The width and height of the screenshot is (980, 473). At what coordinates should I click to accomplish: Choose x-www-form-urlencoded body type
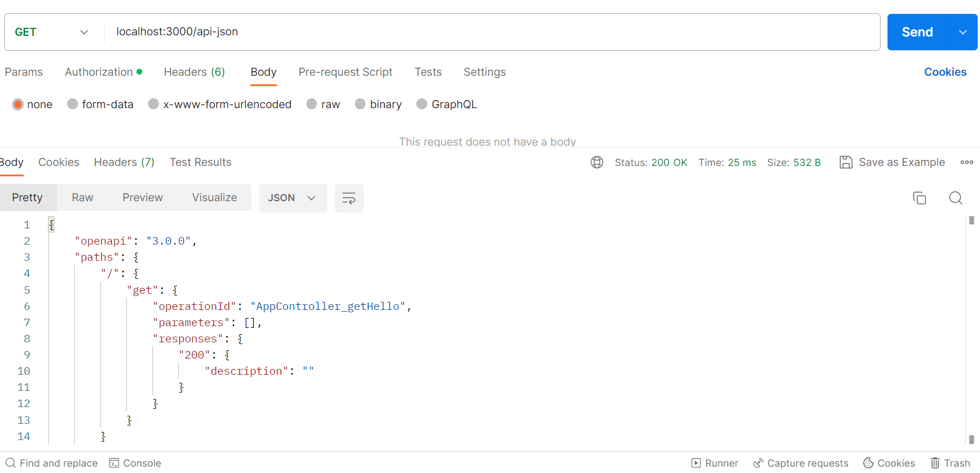point(153,104)
